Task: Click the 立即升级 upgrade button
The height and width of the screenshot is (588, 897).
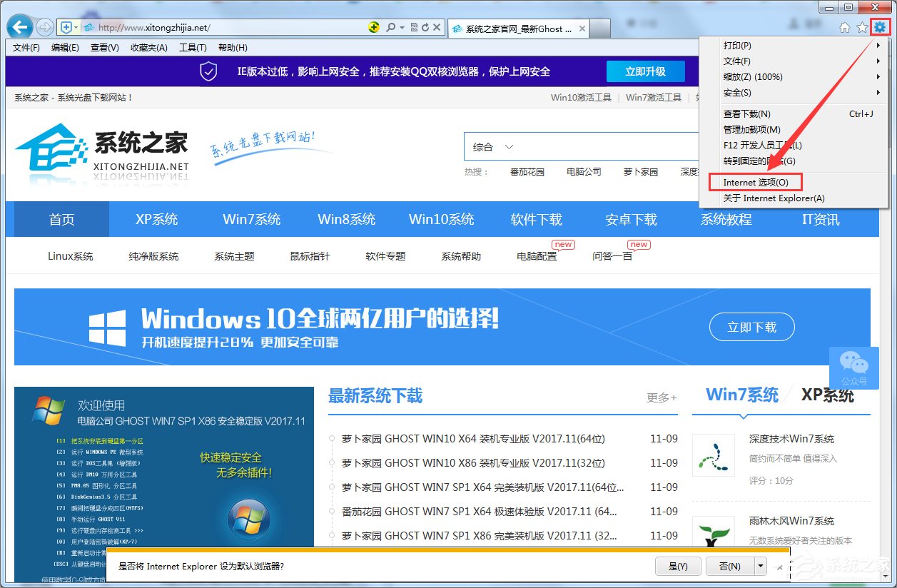Action: tap(645, 71)
